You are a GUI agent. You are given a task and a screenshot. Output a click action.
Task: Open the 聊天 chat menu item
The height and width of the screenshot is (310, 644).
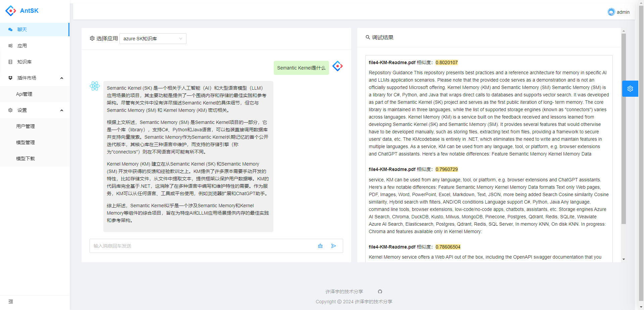[35, 30]
